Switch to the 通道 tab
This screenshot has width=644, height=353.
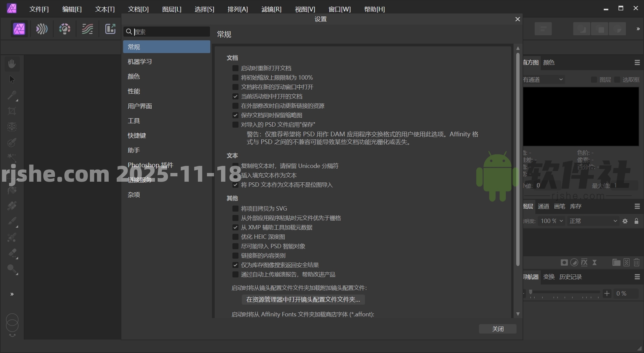click(543, 206)
